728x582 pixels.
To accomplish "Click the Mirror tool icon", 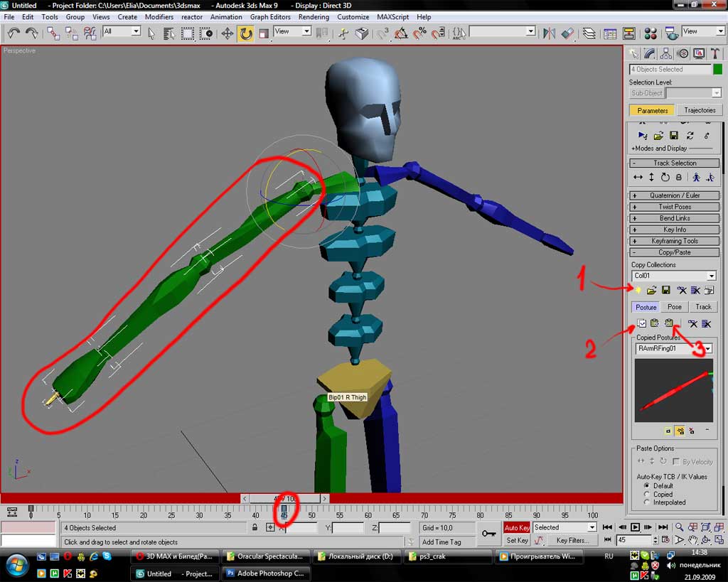I will [x=549, y=33].
